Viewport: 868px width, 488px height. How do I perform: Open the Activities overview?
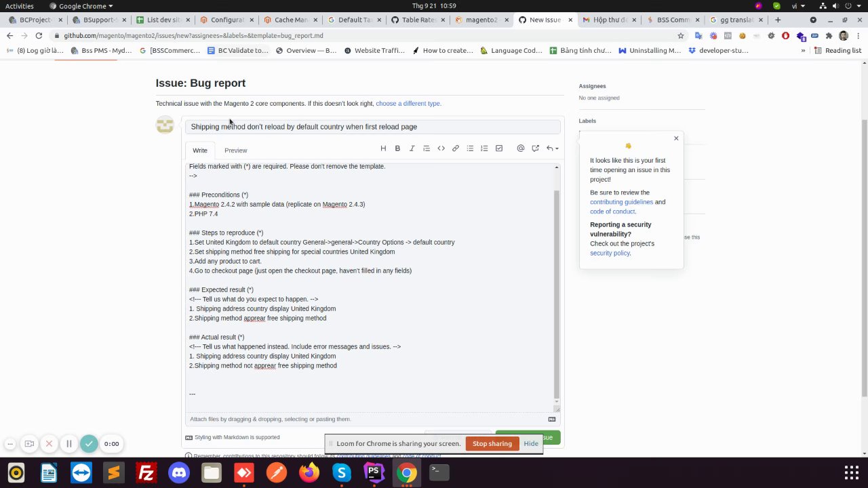pyautogui.click(x=20, y=6)
